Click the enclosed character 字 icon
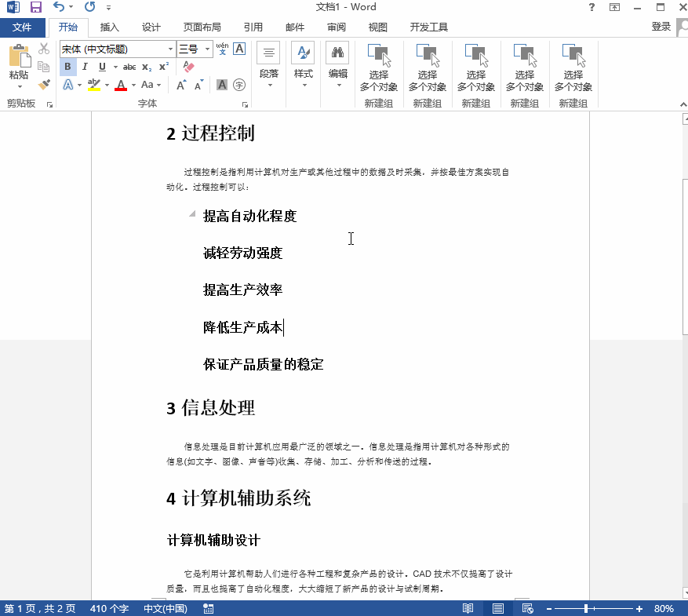This screenshot has width=688, height=616. click(239, 85)
